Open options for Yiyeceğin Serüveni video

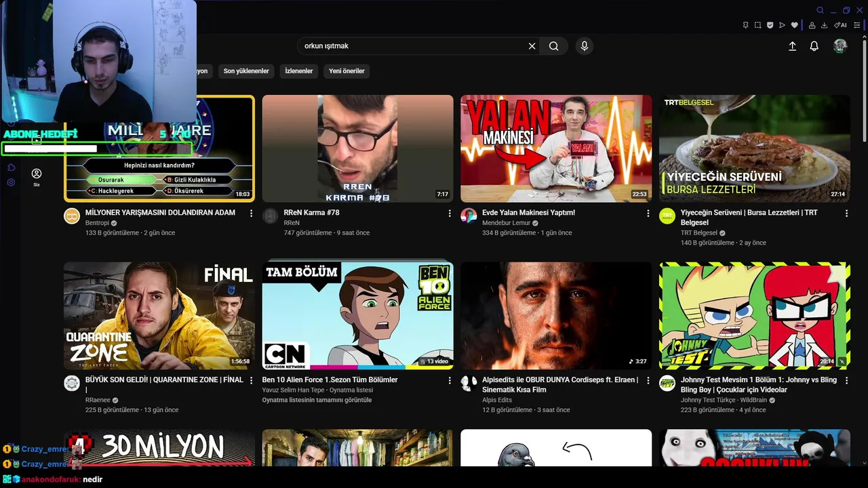pyautogui.click(x=846, y=213)
